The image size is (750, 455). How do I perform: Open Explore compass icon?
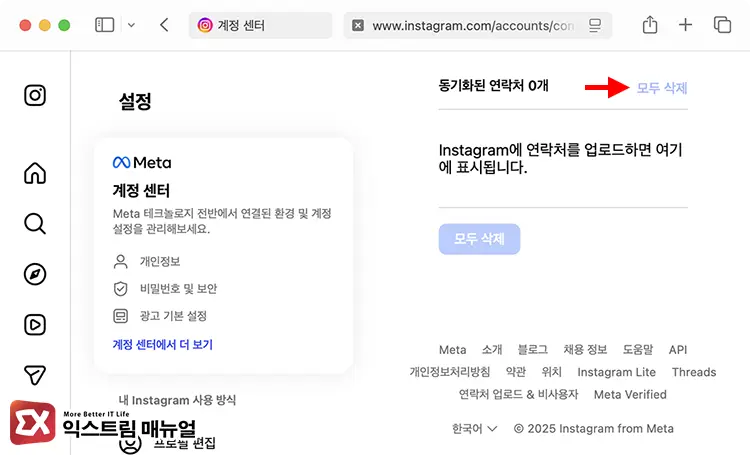[35, 274]
